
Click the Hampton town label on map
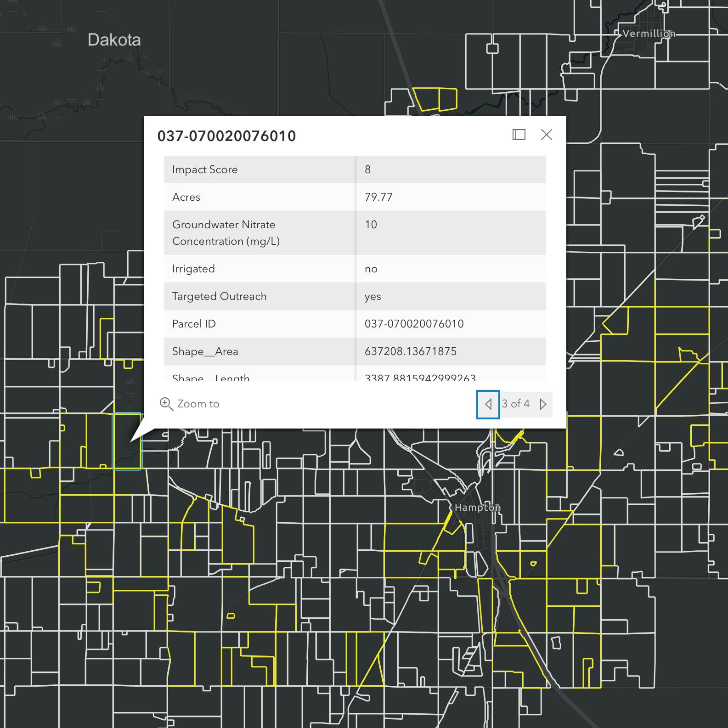[x=477, y=508]
